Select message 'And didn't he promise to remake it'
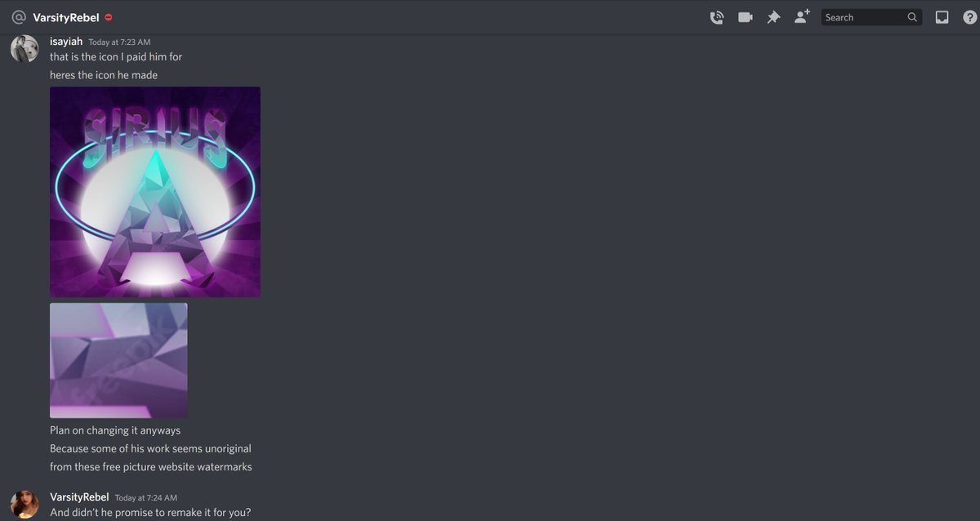Screen dimensions: 980x521 150,513
